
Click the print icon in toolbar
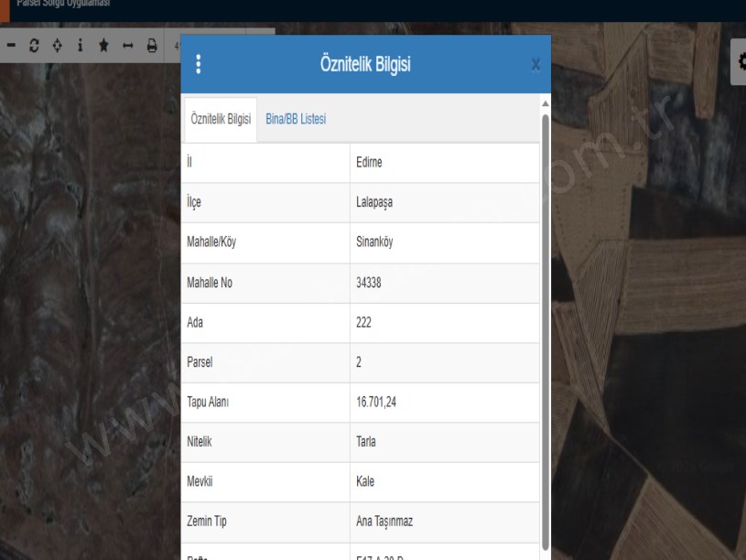152,45
